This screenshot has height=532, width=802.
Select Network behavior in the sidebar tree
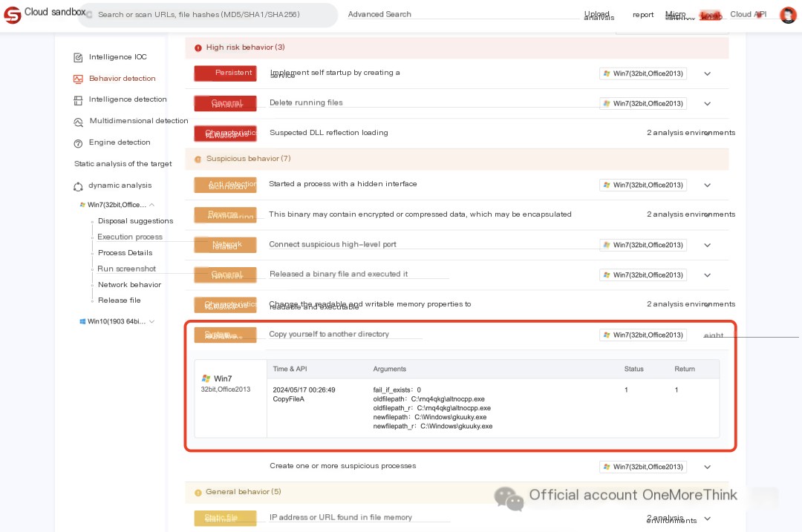click(x=129, y=285)
